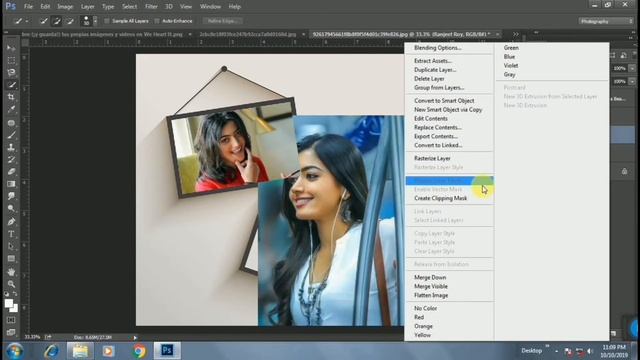Open the brush size picker dropdown
This screenshot has width=640, height=360.
[95, 21]
